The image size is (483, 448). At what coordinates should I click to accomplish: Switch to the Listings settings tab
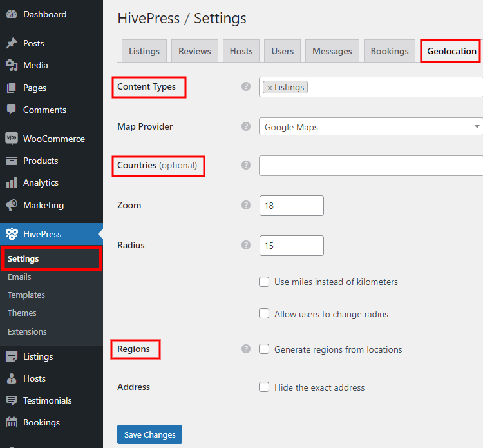pyautogui.click(x=144, y=51)
